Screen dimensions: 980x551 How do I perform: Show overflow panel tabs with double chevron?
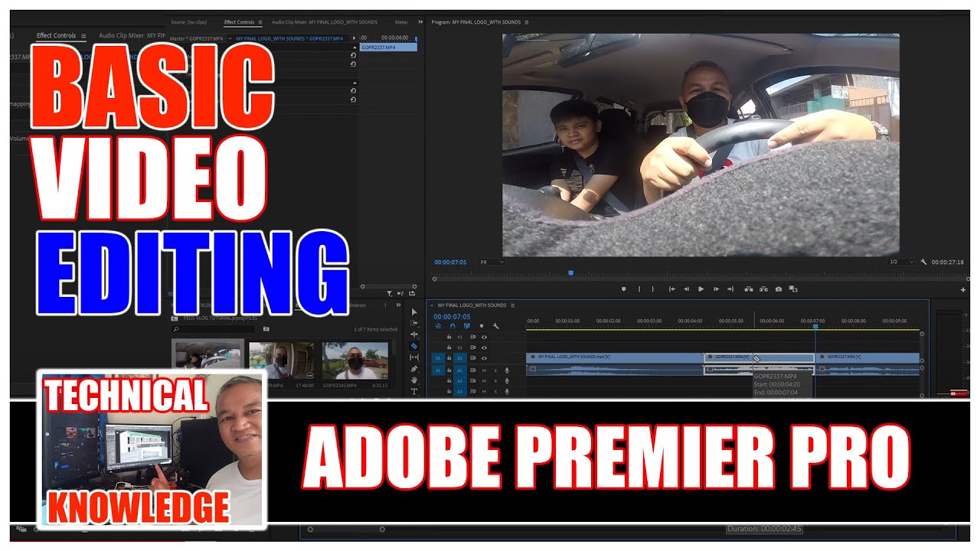click(x=420, y=22)
